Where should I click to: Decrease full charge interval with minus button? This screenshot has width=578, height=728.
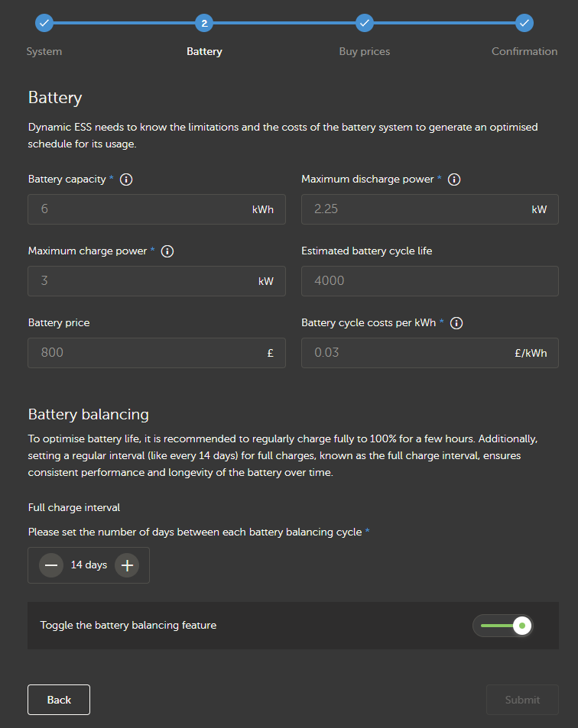pos(51,565)
